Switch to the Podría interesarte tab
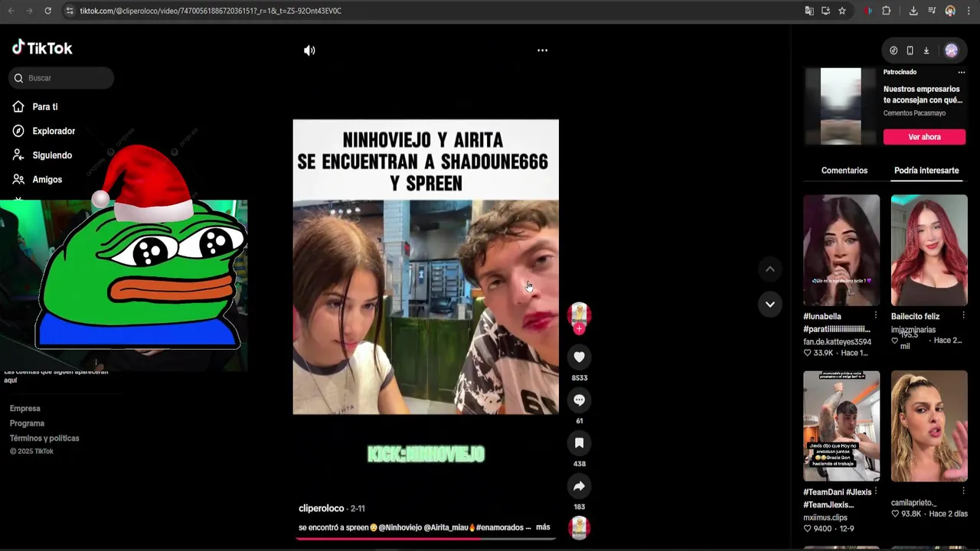 pos(926,171)
